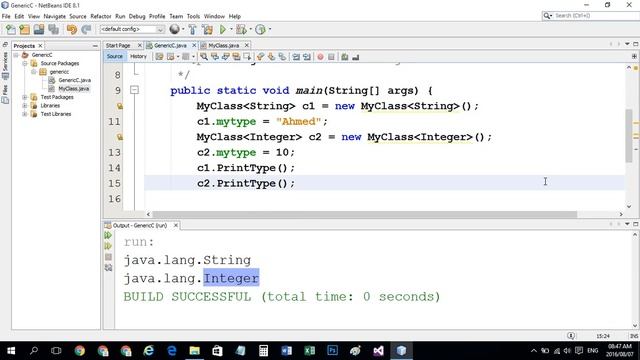Viewport: 640px width, 360px height.
Task: Click the Stop button in Output window
Action: point(108,257)
